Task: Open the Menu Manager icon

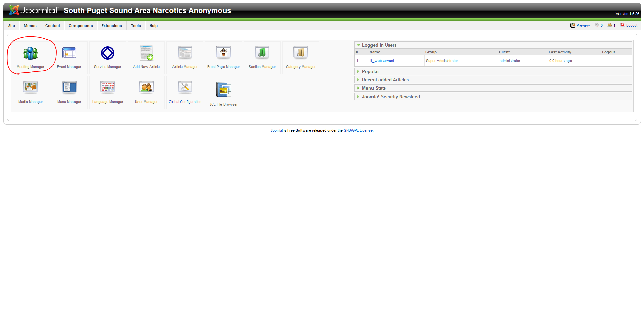Action: [x=69, y=87]
